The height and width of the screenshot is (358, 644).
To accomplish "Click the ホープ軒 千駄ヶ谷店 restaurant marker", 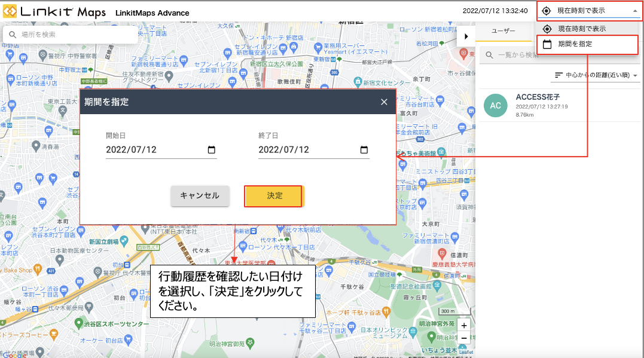I will coord(386,311).
